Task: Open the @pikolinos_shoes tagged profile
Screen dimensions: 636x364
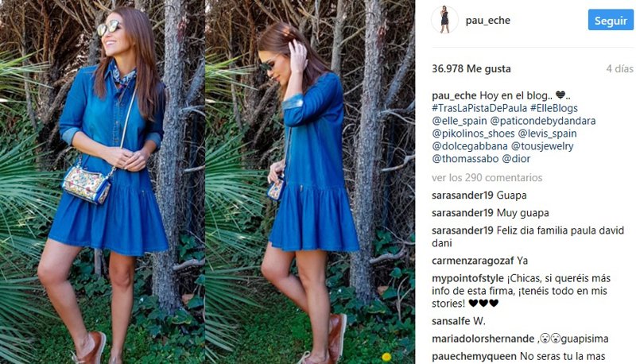Action: tap(473, 134)
